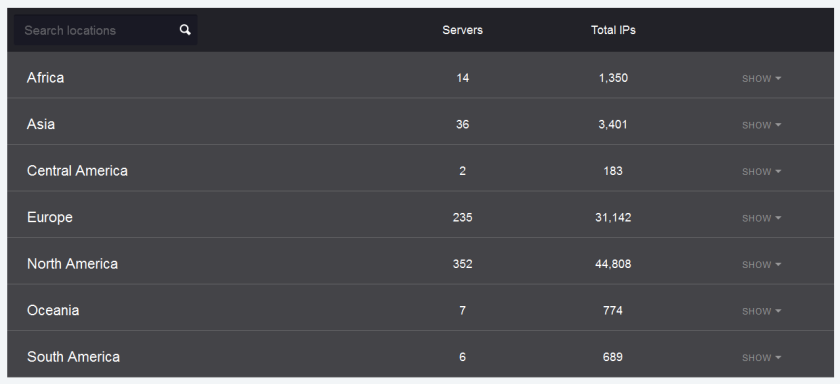Expand Africa with the SHOW dropdown

[x=761, y=78]
